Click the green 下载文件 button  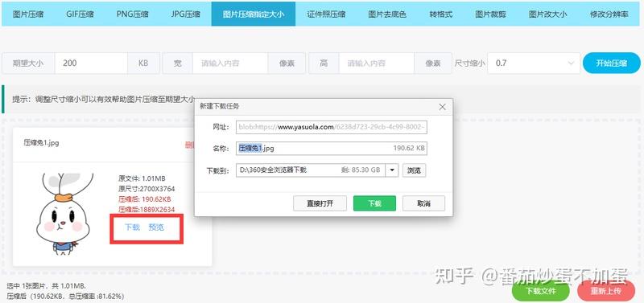coord(540,291)
